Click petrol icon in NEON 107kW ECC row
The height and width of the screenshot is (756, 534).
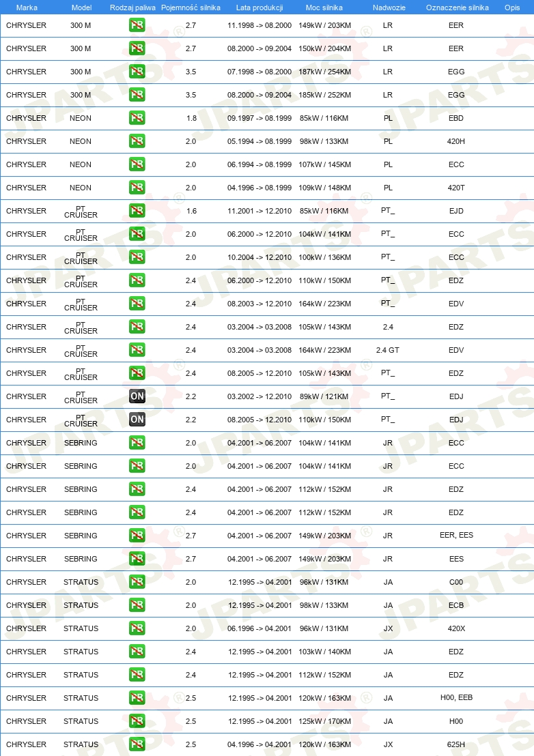(137, 164)
